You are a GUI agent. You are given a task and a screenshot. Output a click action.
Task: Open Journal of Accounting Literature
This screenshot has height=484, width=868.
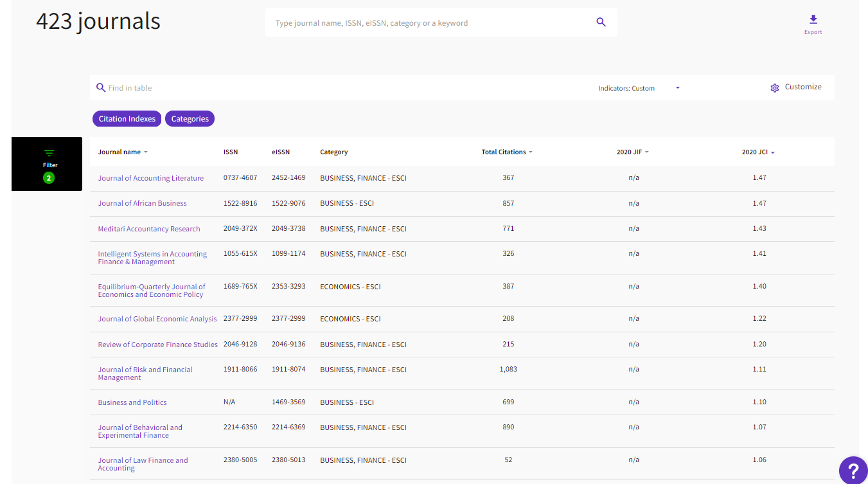151,177
